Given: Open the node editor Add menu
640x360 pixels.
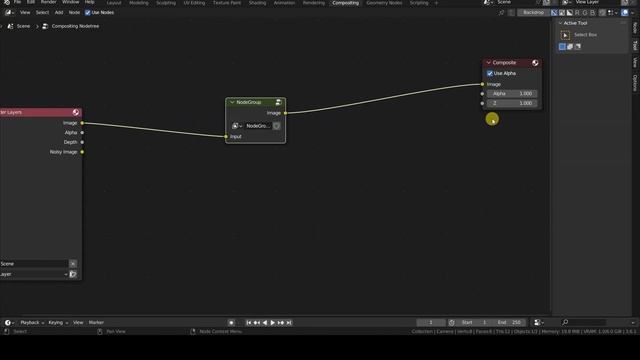Looking at the screenshot, I should pos(59,13).
